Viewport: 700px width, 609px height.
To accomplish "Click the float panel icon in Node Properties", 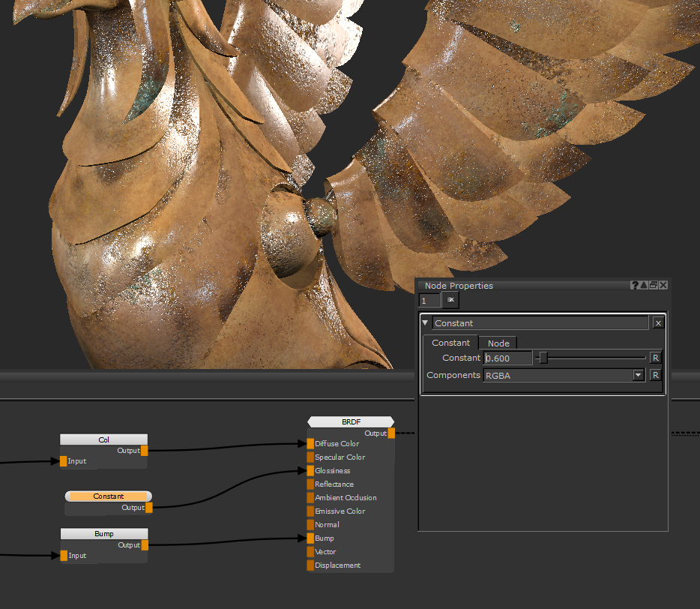I will pos(654,286).
